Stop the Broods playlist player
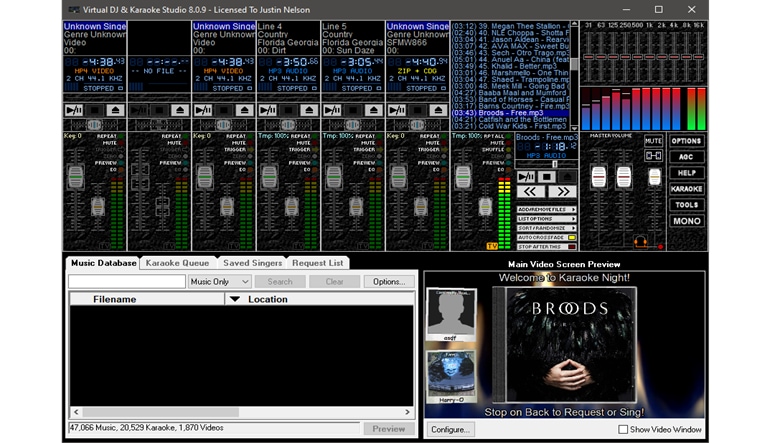Screen dimensions: 770x443 tap(548, 176)
